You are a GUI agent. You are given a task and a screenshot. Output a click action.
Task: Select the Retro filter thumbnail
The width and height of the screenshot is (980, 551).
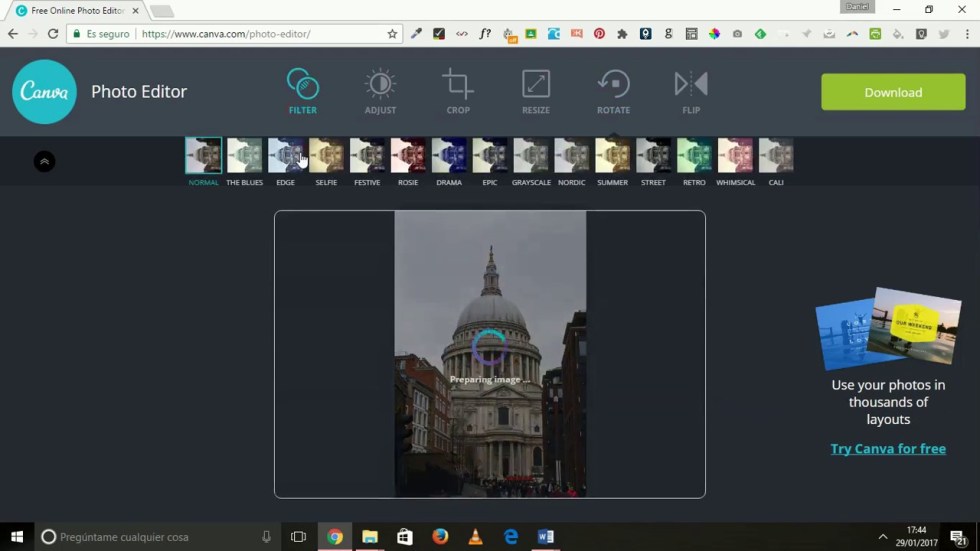(x=694, y=156)
